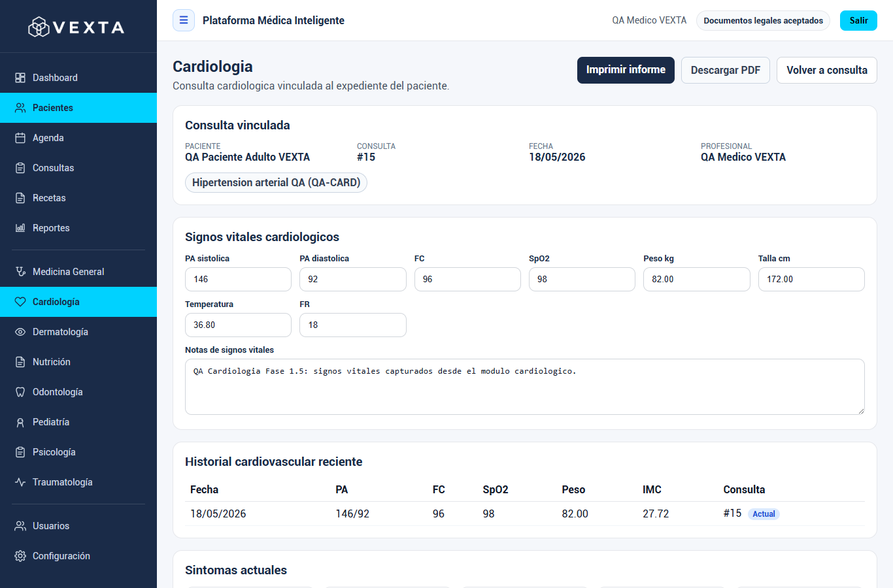Click the Dashboard grid icon
Viewport: 893px width, 588px height.
(20, 78)
